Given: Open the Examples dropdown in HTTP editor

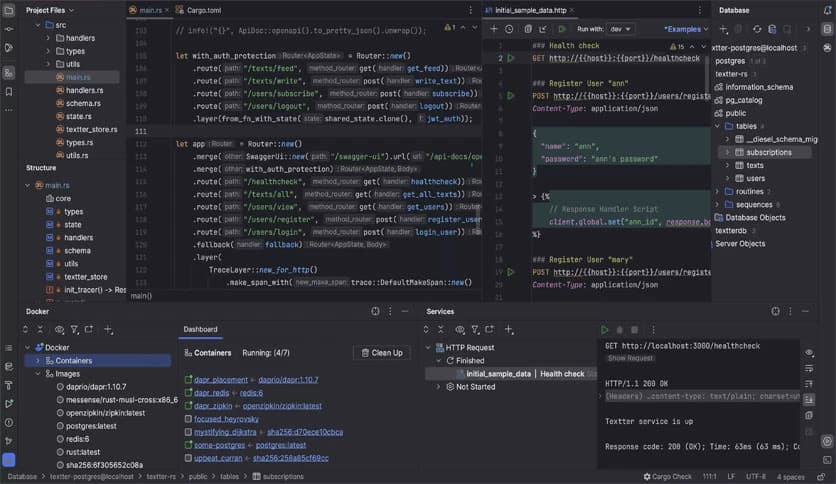Looking at the screenshot, I should click(686, 29).
